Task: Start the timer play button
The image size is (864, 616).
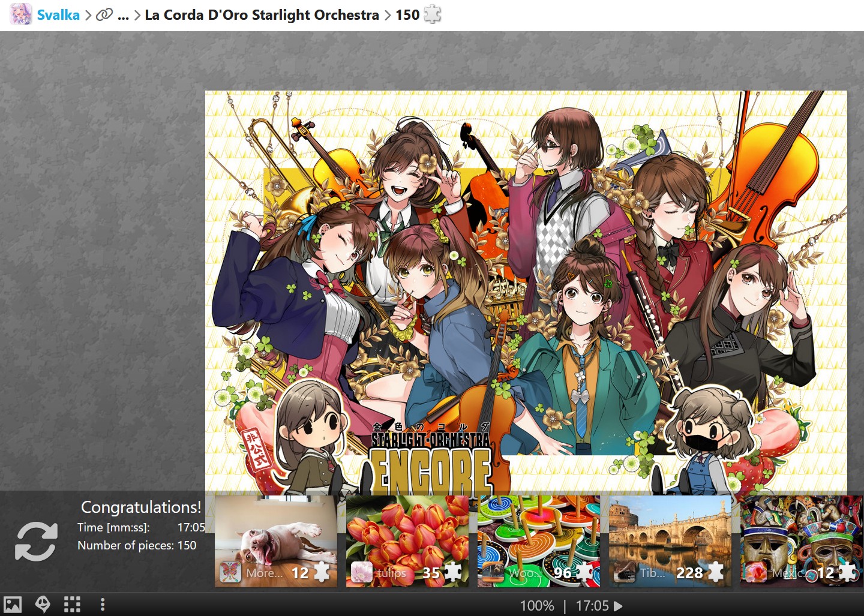Action: [619, 606]
